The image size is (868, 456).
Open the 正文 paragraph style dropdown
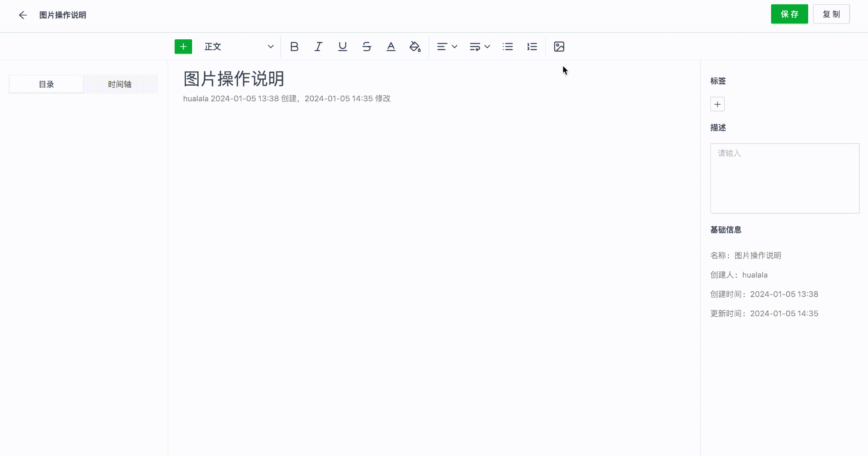(x=238, y=47)
